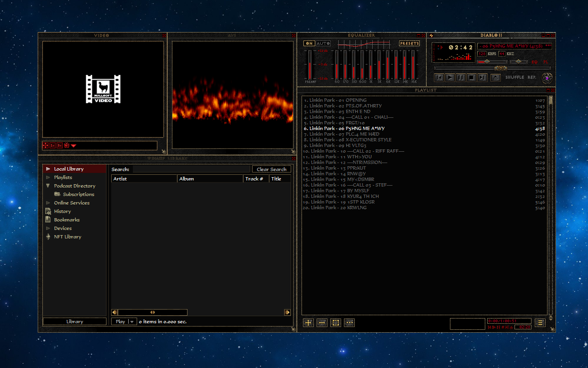
Task: Click the playlist Select button
Action: pyautogui.click(x=336, y=323)
